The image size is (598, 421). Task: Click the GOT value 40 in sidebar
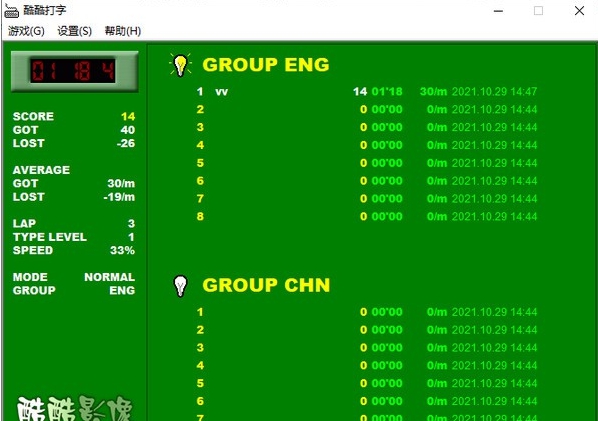coord(128,130)
